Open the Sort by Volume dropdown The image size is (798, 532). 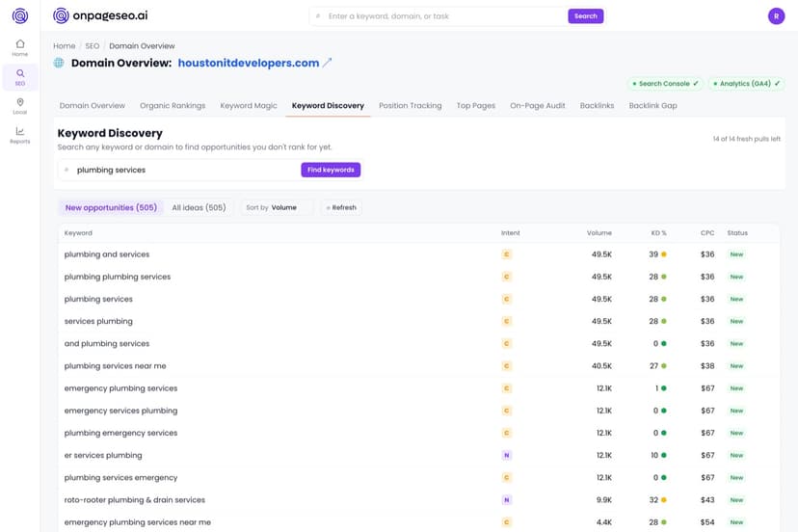coord(278,208)
